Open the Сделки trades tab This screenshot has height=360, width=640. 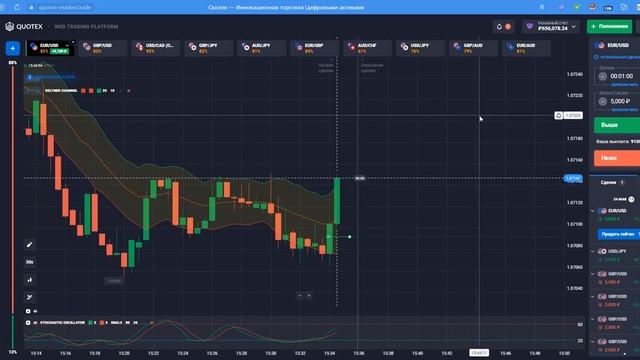click(612, 182)
